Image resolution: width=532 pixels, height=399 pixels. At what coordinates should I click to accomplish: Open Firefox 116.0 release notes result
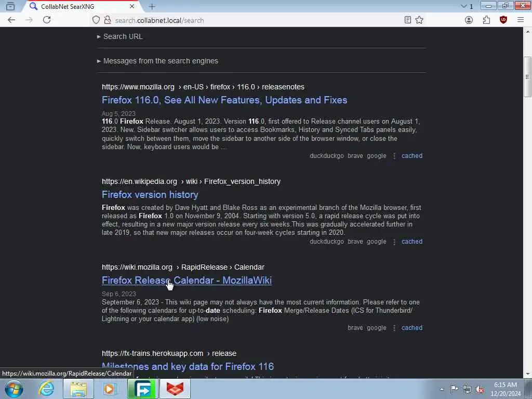click(x=224, y=100)
